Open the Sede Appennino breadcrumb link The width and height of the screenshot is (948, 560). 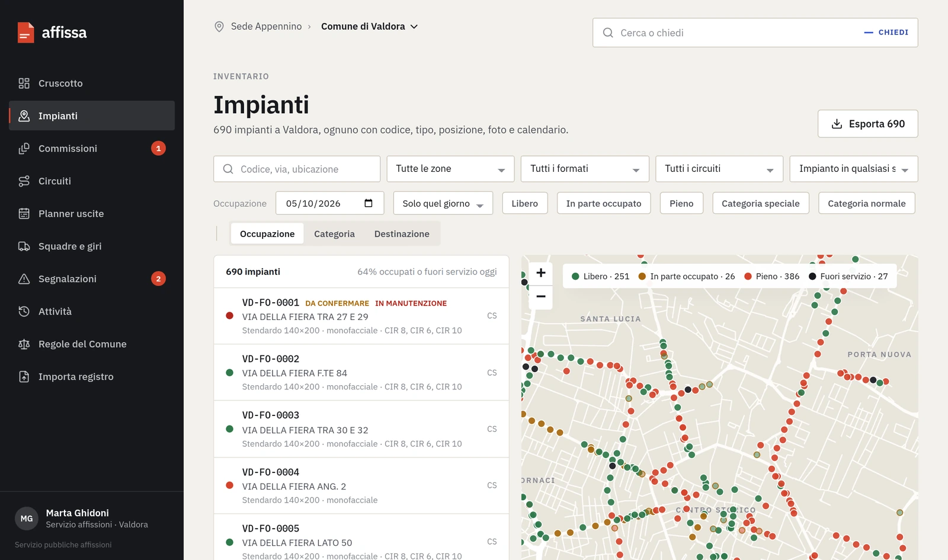pos(267,27)
